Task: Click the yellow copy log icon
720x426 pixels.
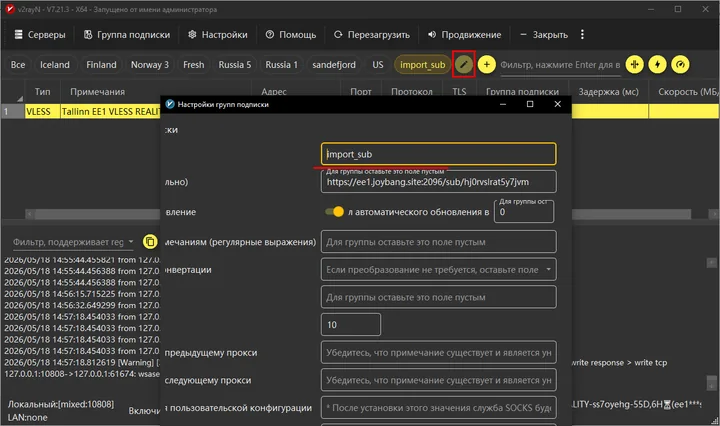Action: pyautogui.click(x=150, y=241)
